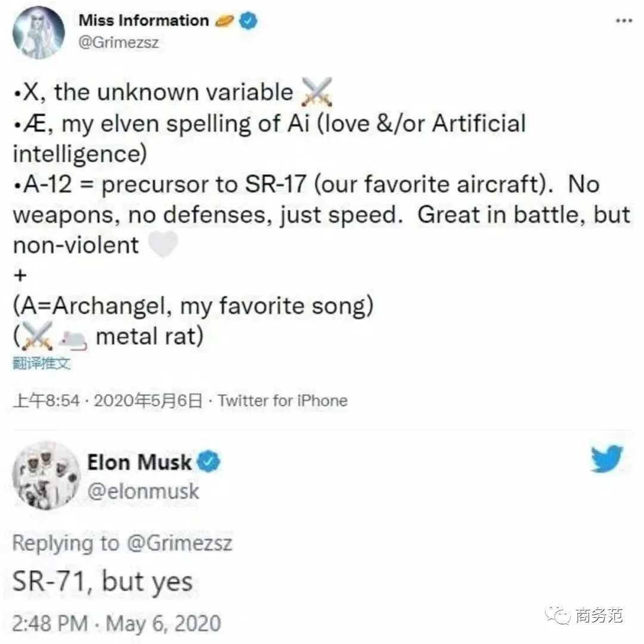Open the @elonmusk handle
Viewport: 644px width, 644px height.
[143, 491]
